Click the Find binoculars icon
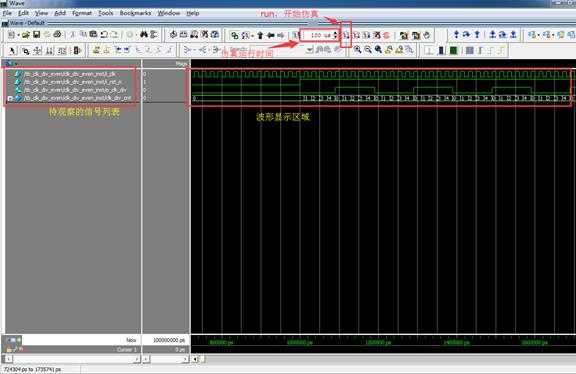Image resolution: width=576 pixels, height=374 pixels. point(144,35)
